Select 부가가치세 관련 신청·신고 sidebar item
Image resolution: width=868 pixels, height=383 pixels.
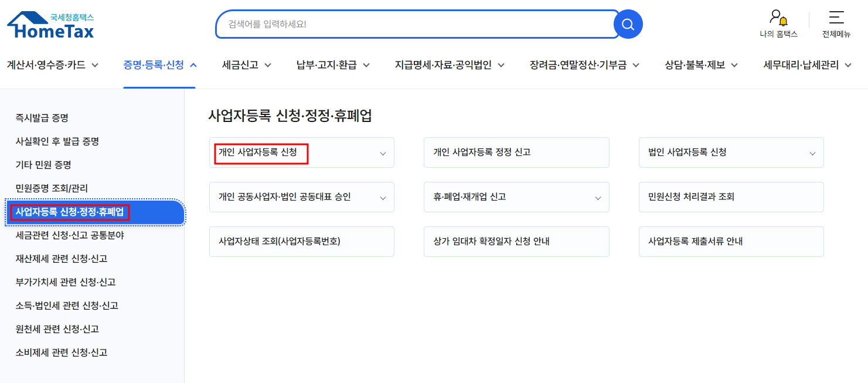[x=66, y=282]
